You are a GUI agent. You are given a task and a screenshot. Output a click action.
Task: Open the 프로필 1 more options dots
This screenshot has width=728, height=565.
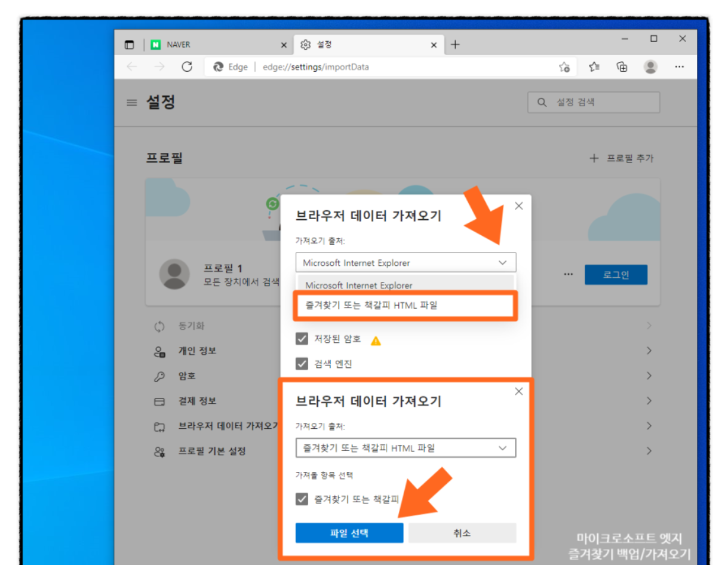point(569,274)
